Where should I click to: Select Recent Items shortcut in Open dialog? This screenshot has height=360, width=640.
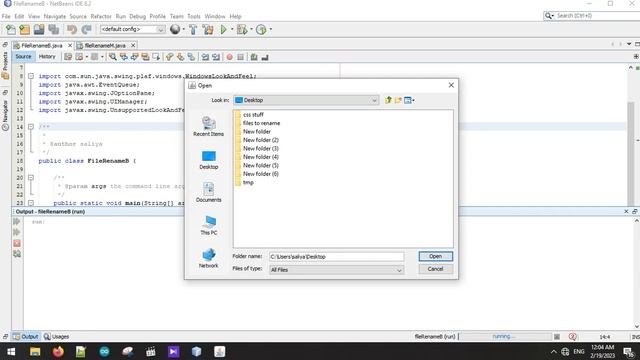coord(209,126)
